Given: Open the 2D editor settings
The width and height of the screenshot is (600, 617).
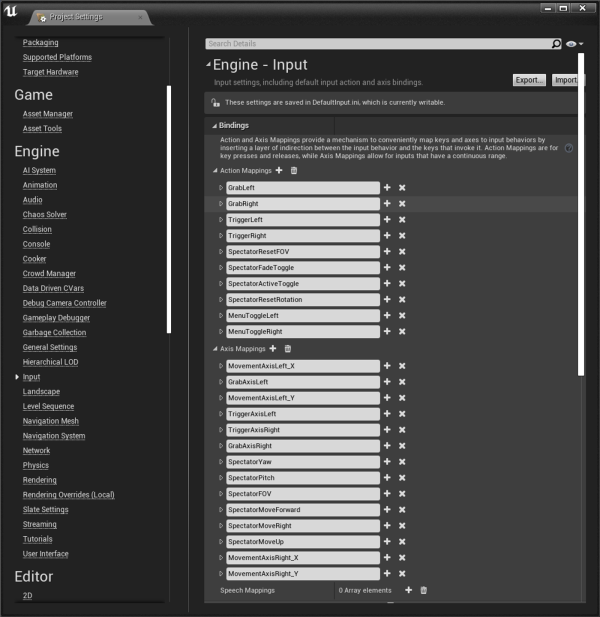Looking at the screenshot, I should tap(28, 595).
